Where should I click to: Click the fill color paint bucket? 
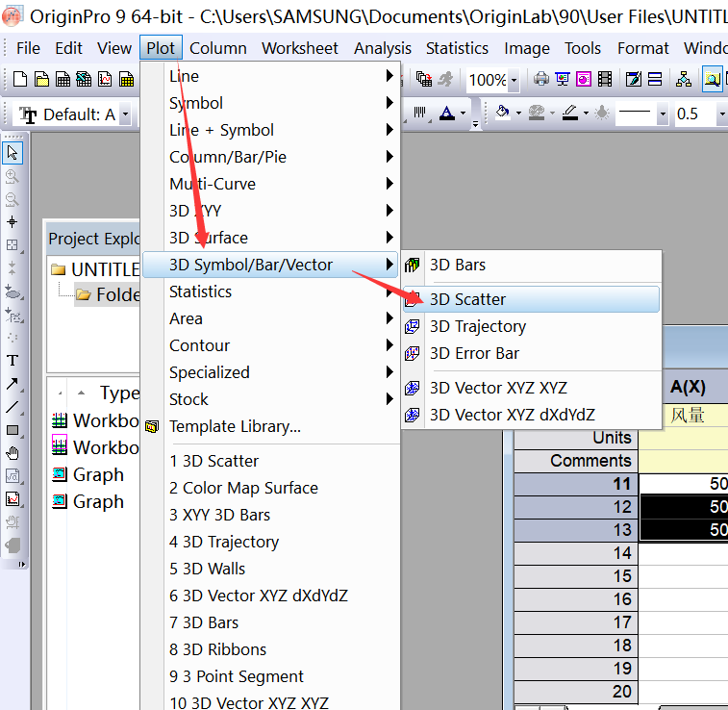point(503,113)
